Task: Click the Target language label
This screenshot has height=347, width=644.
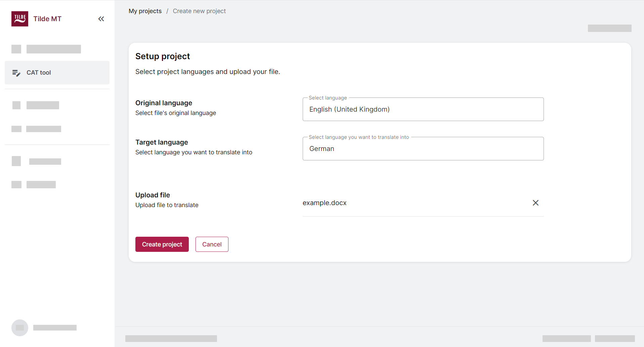Action: coord(162,142)
